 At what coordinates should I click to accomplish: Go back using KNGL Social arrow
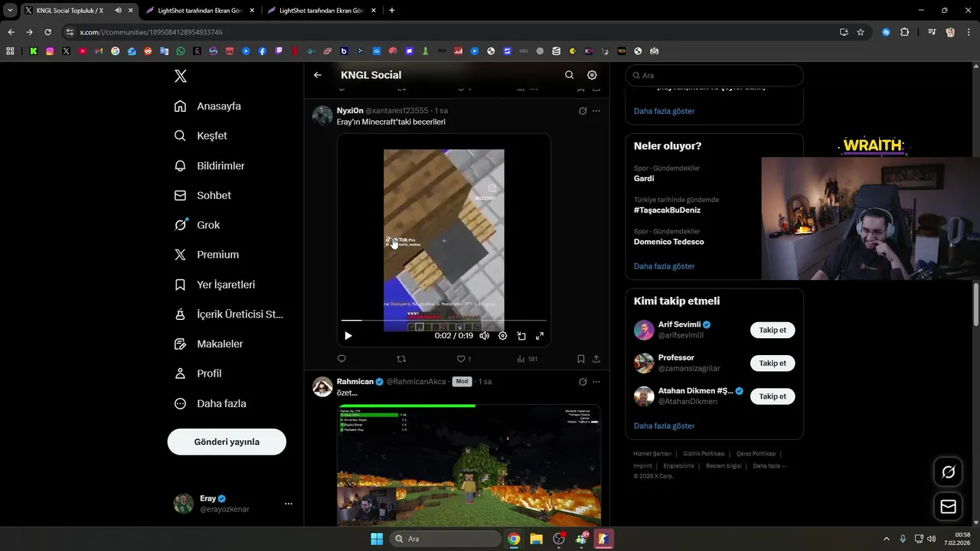click(318, 75)
